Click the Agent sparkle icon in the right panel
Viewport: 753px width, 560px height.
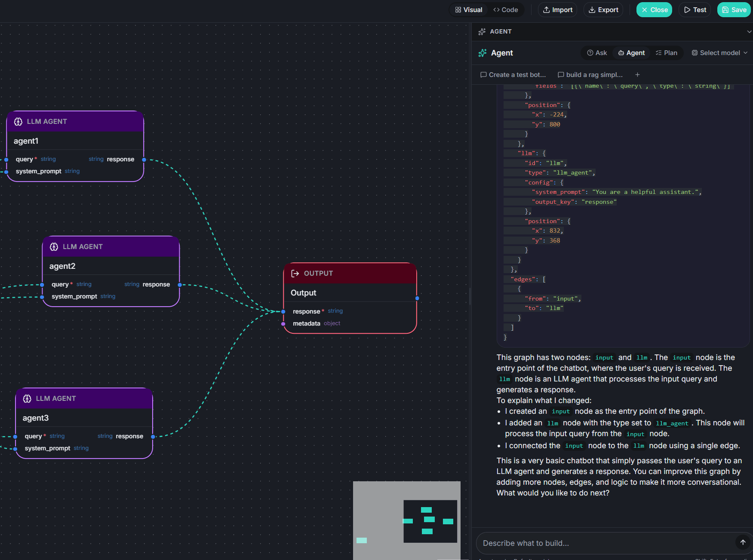[483, 53]
